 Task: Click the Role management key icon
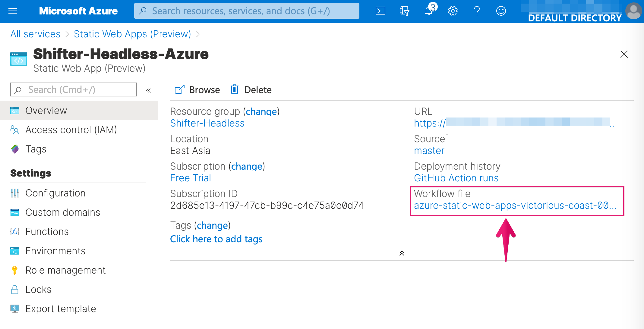14,270
